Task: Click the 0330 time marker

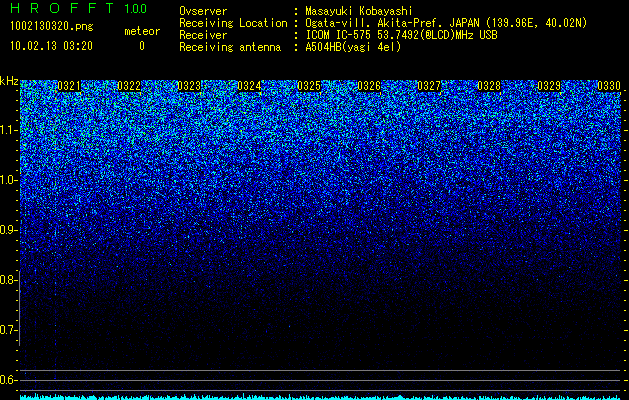Action: click(609, 86)
